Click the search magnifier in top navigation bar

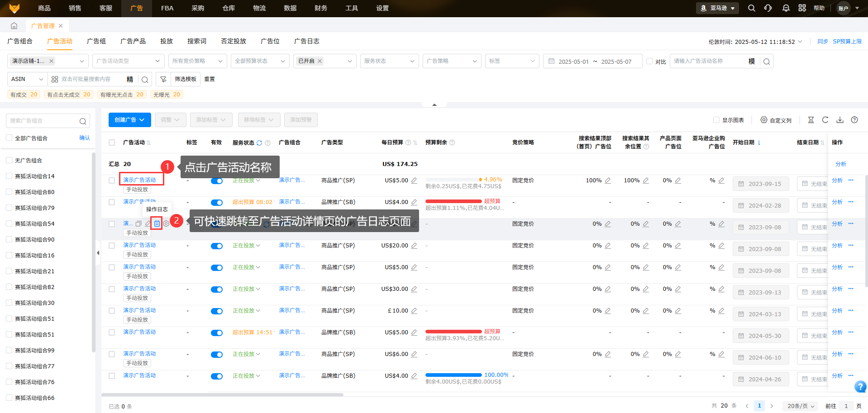click(x=751, y=8)
